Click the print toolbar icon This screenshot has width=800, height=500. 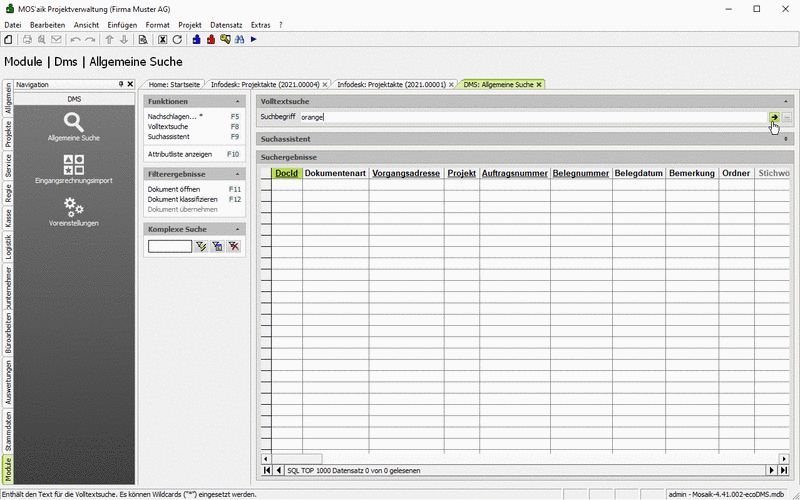(x=28, y=39)
